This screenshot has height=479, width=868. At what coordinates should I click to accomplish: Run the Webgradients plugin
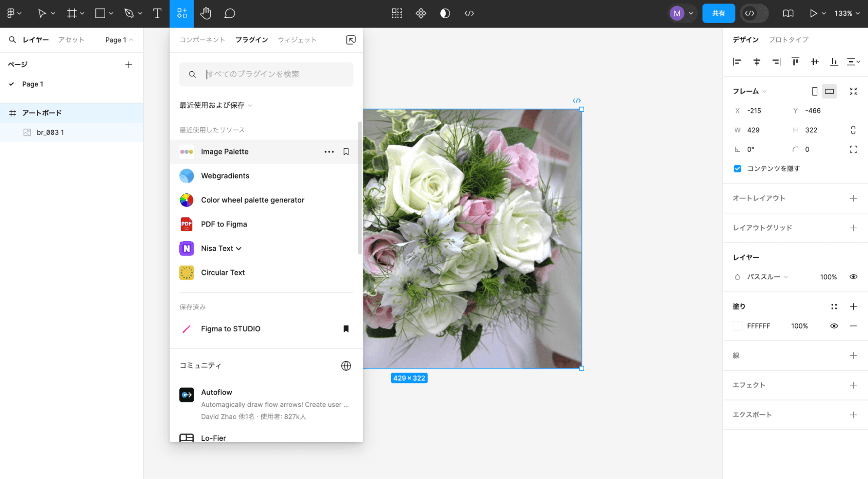225,176
